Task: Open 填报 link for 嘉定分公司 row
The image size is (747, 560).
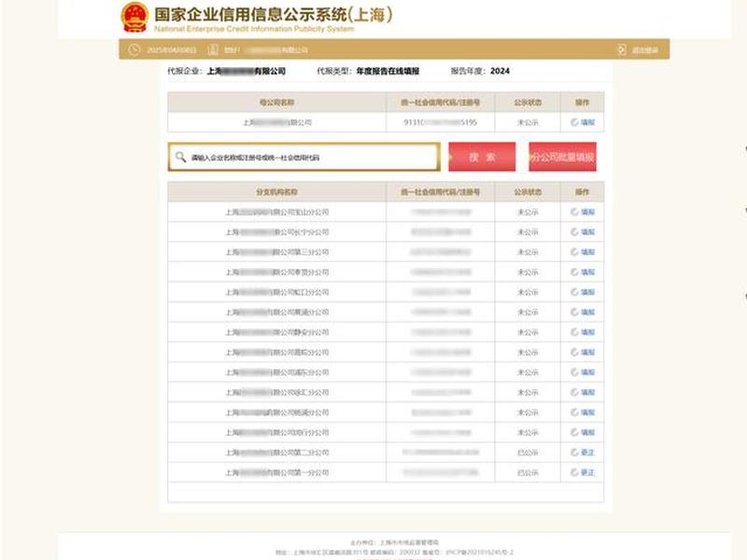Action: (x=588, y=352)
